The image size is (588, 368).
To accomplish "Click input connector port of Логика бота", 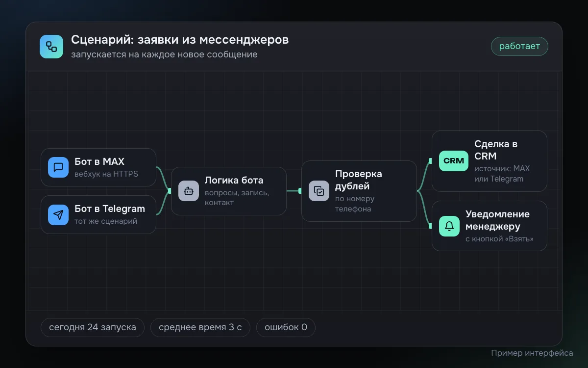I will pyautogui.click(x=170, y=191).
